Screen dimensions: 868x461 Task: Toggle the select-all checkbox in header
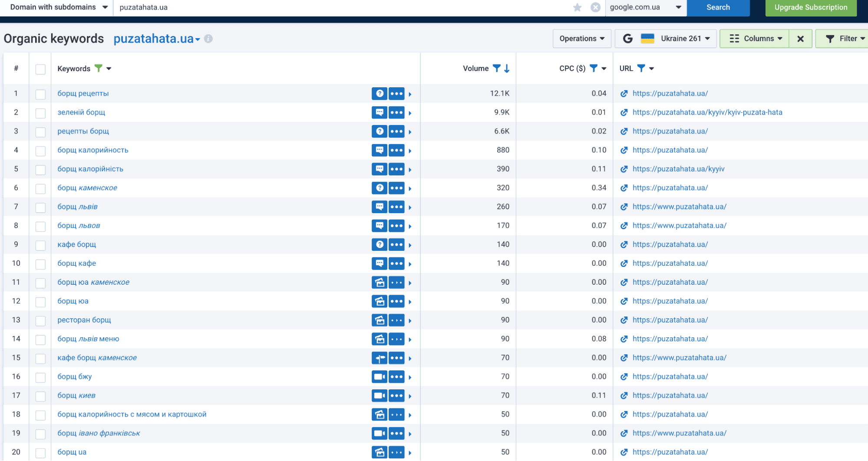40,69
